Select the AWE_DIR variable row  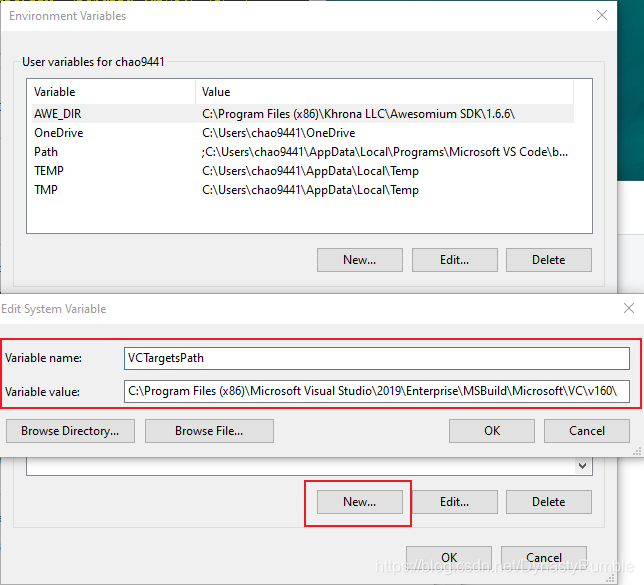302,113
